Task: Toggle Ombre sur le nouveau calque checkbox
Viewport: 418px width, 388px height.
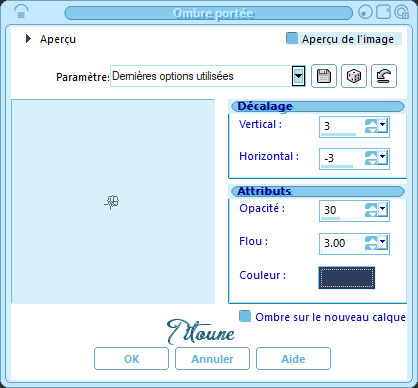Action: 245,316
